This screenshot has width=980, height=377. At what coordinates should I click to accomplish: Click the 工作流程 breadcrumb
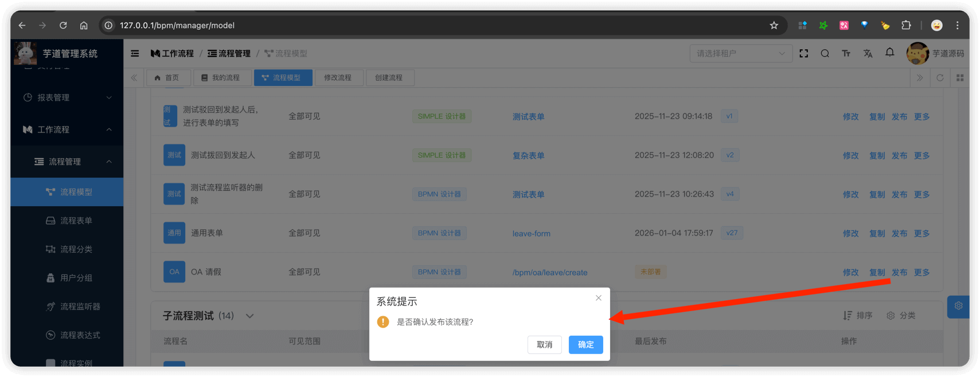point(172,53)
